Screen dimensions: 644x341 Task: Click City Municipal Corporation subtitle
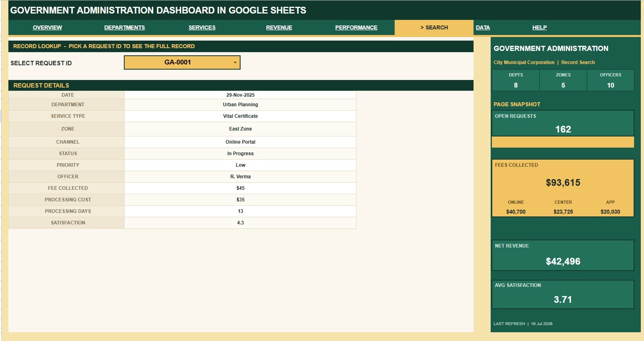click(524, 62)
